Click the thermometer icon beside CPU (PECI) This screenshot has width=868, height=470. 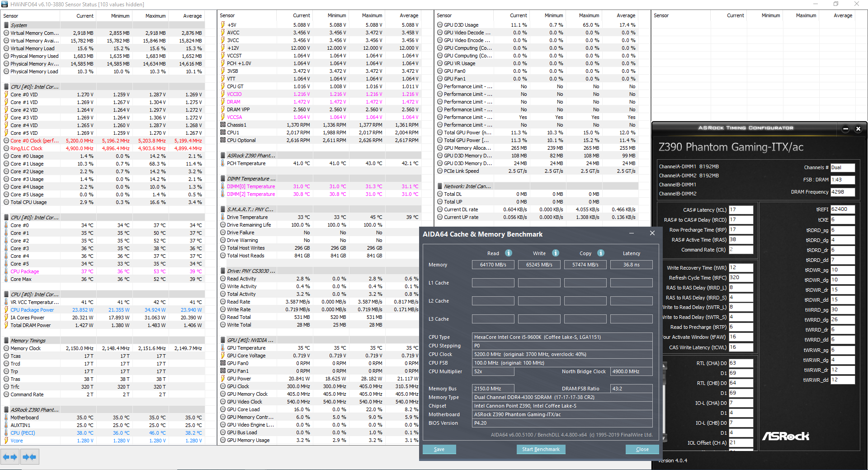[x=6, y=433]
